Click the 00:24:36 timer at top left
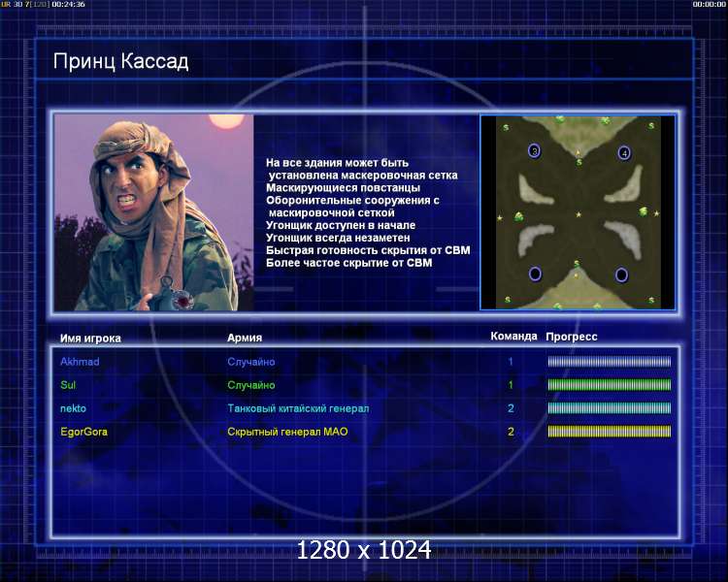The height and width of the screenshot is (582, 728). 68,4
